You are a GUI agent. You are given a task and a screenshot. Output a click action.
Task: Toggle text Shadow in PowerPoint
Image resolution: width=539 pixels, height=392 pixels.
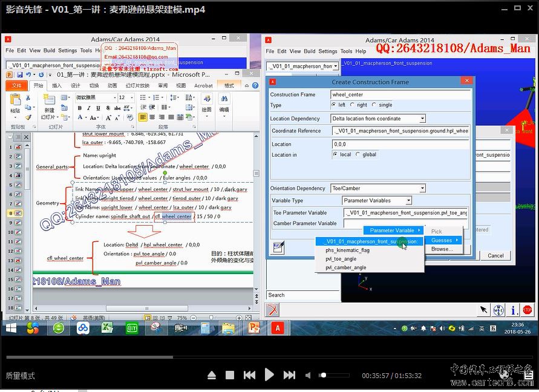[x=108, y=108]
